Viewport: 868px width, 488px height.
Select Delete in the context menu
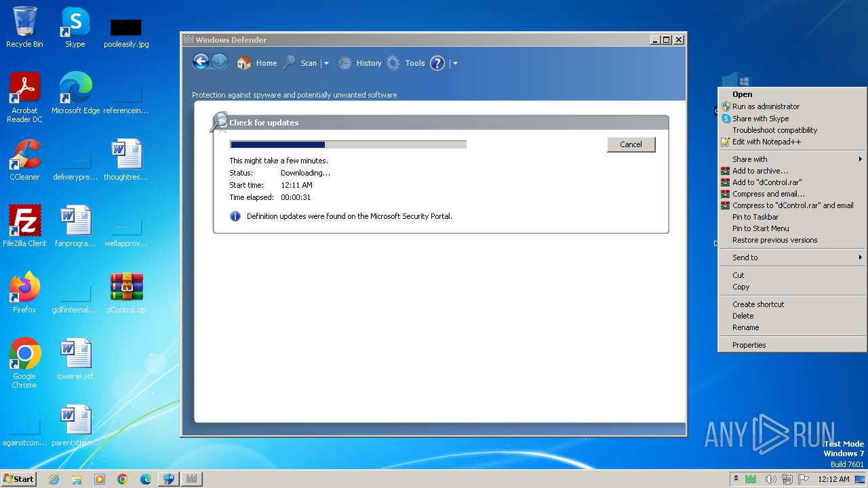coord(792,316)
